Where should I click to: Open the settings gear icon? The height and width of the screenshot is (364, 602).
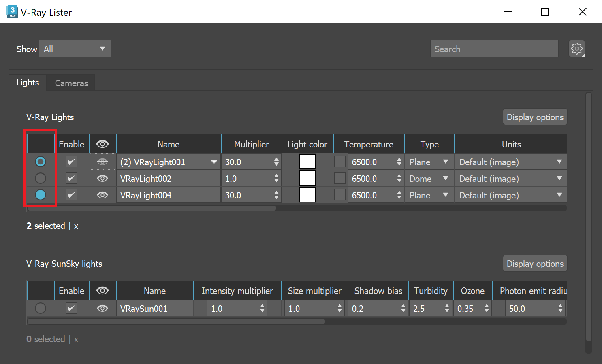576,49
